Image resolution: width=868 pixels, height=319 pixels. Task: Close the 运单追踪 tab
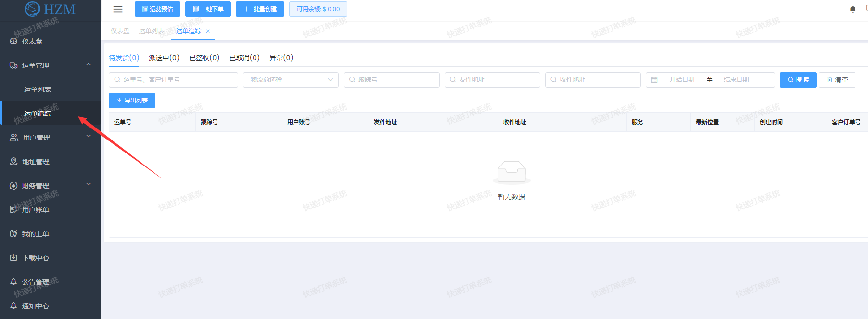208,31
